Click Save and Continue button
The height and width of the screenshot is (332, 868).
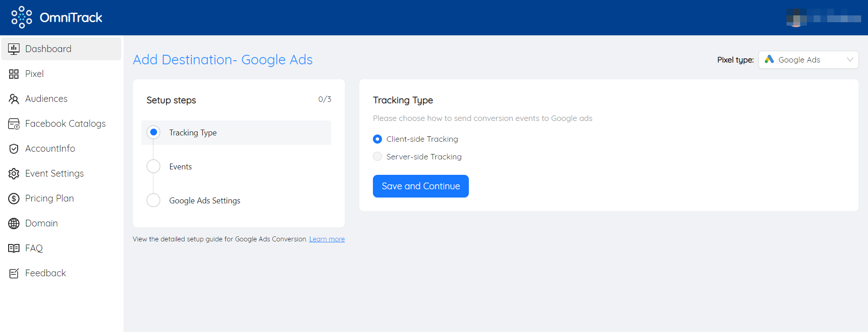pos(421,186)
